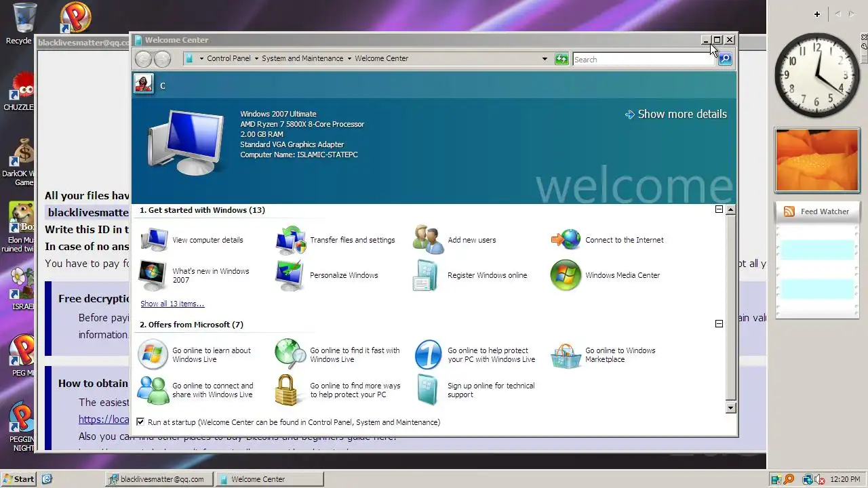This screenshot has height=488, width=868.
Task: Click the Welcome Center taskbar button
Action: click(x=269, y=479)
